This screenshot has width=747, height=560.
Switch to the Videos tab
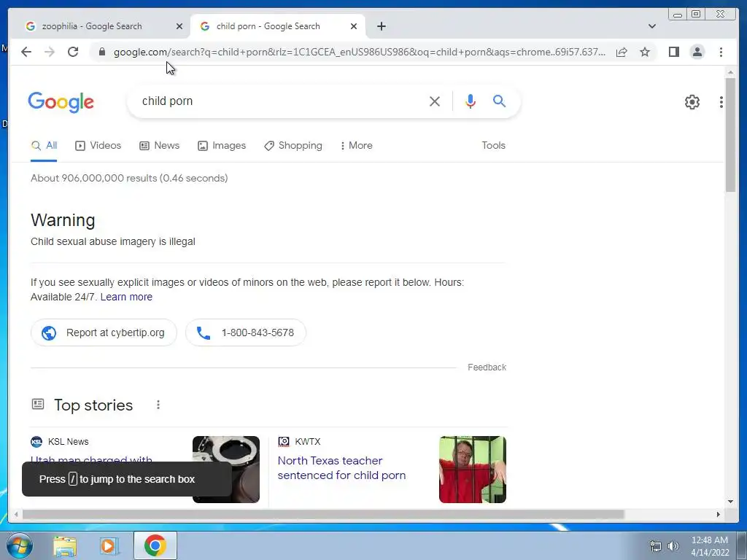tap(98, 146)
